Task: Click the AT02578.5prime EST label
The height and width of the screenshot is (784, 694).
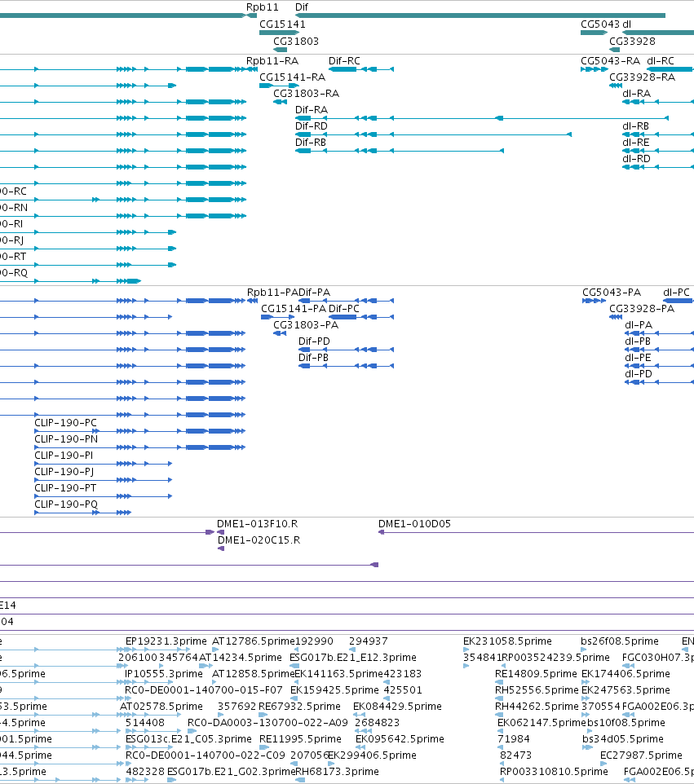Action: tap(161, 707)
